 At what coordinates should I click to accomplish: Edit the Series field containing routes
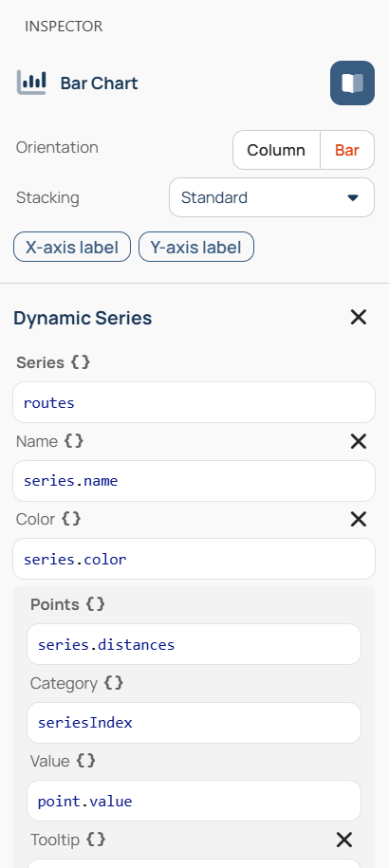194,402
